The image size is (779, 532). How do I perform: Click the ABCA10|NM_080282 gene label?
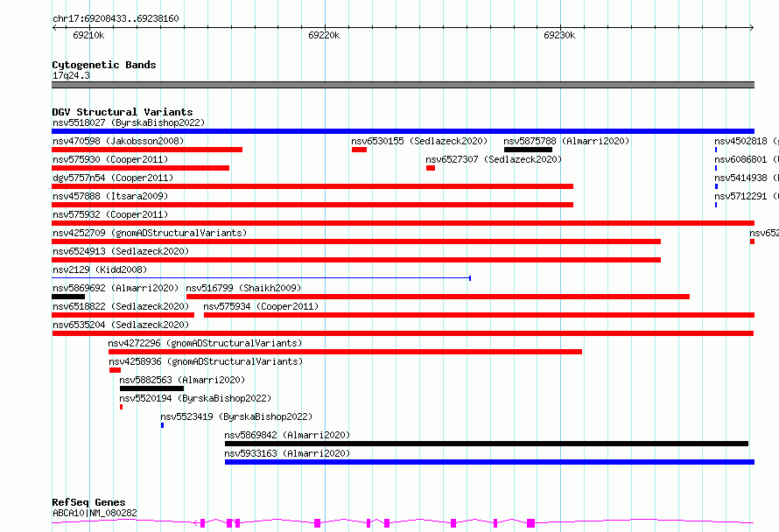(95, 513)
